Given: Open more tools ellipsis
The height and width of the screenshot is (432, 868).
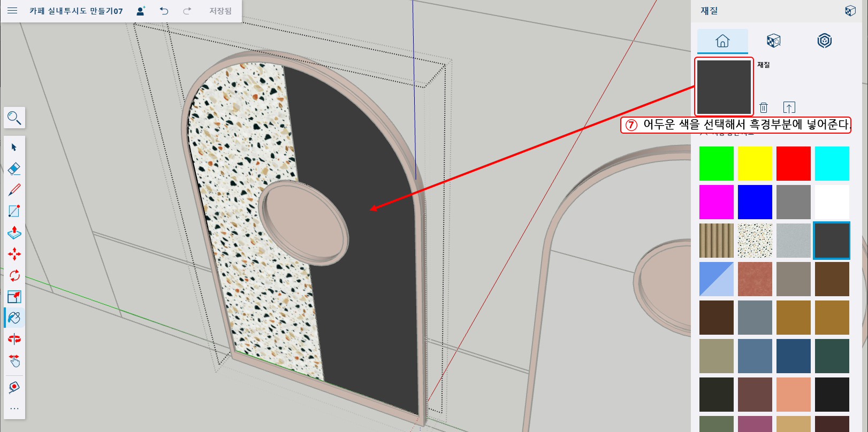Looking at the screenshot, I should [14, 408].
